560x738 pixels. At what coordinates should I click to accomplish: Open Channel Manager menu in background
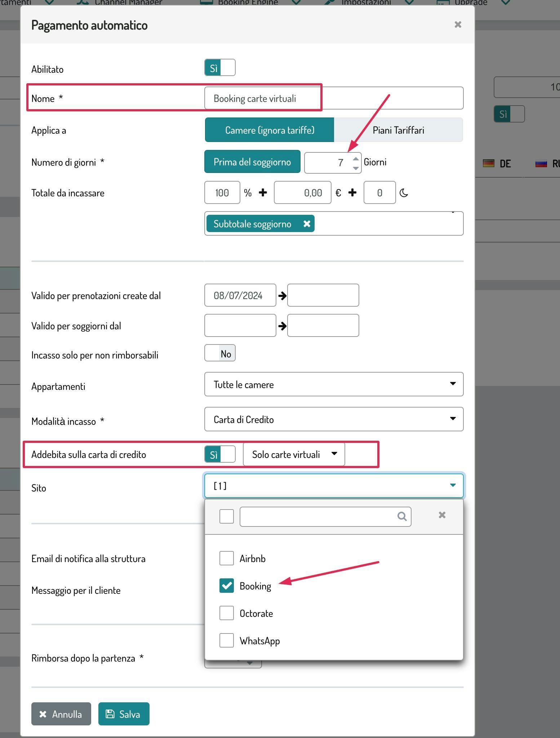click(119, 3)
